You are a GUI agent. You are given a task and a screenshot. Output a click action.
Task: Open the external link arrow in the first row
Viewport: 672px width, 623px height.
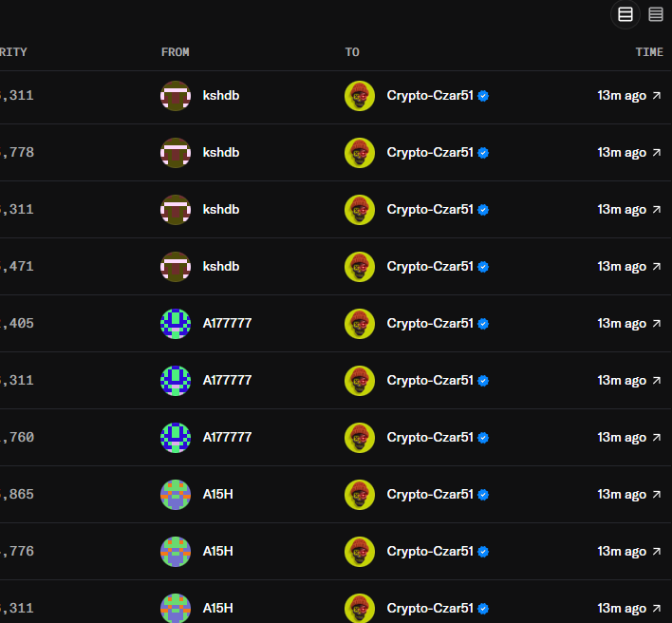[657, 96]
